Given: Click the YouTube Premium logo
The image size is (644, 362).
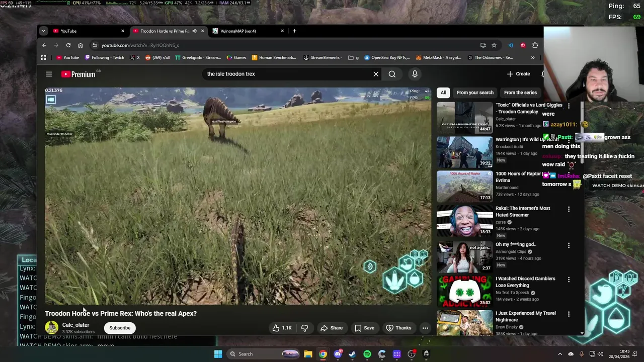Looking at the screenshot, I should pos(78,74).
